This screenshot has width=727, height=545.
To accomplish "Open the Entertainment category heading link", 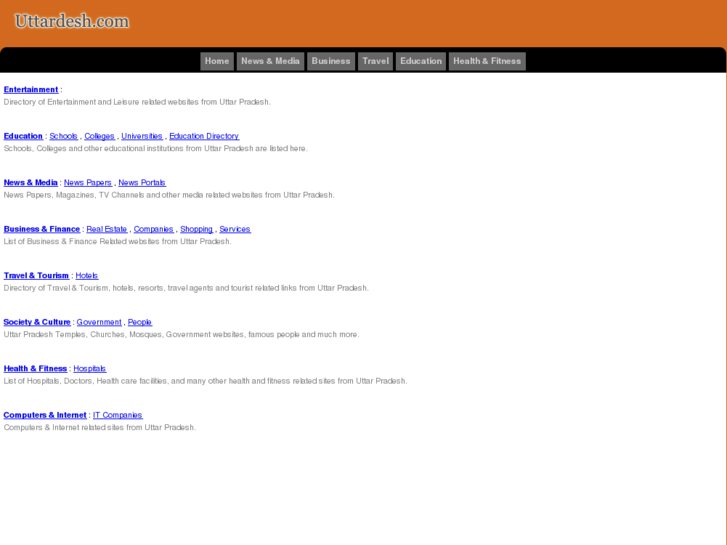I will [x=31, y=90].
